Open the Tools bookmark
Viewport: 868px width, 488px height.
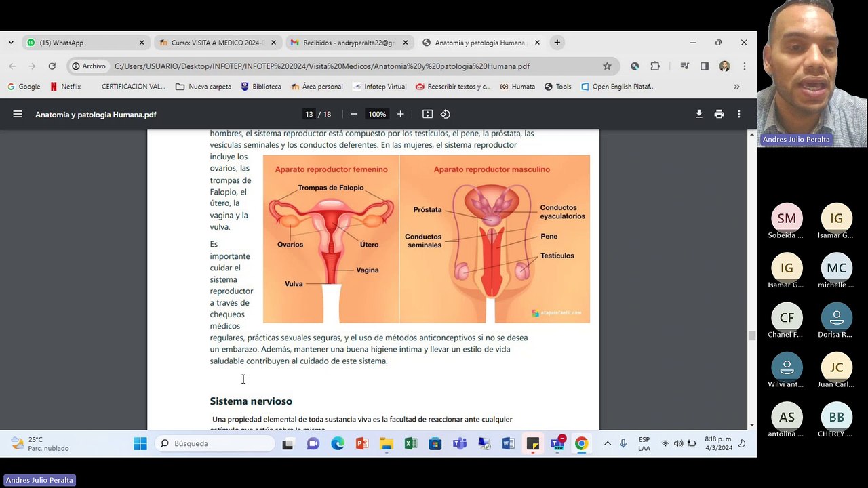point(557,87)
